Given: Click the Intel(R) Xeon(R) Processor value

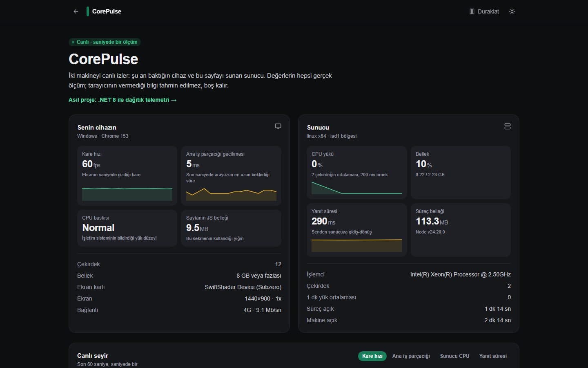Looking at the screenshot, I should click(461, 274).
